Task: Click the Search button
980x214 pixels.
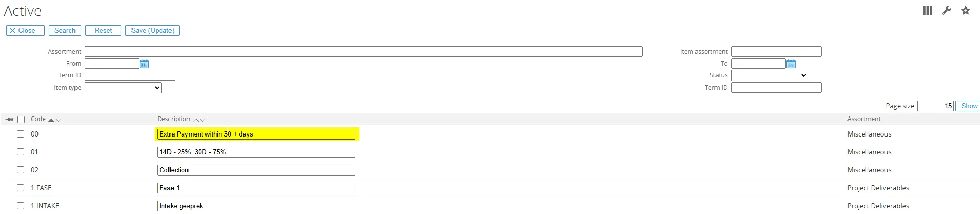Action: click(x=65, y=31)
